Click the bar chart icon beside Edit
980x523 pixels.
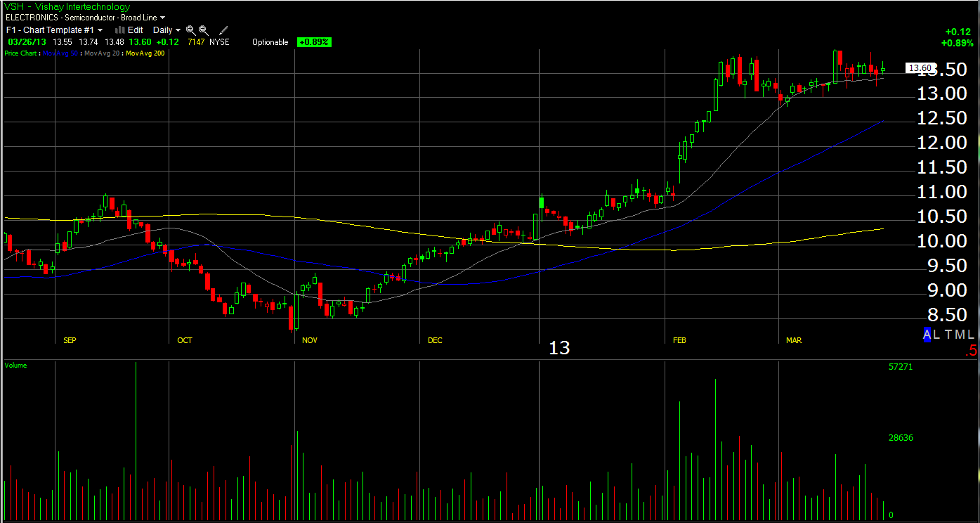[119, 30]
